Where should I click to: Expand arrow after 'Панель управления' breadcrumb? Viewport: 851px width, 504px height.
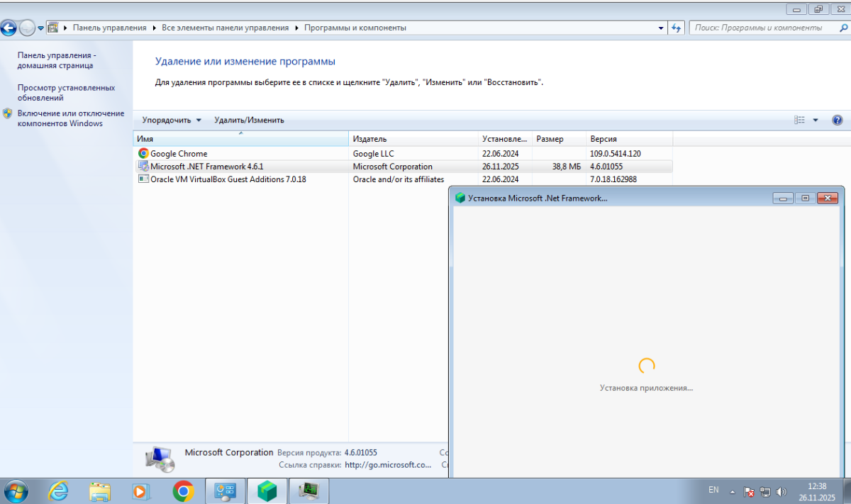[x=154, y=28]
